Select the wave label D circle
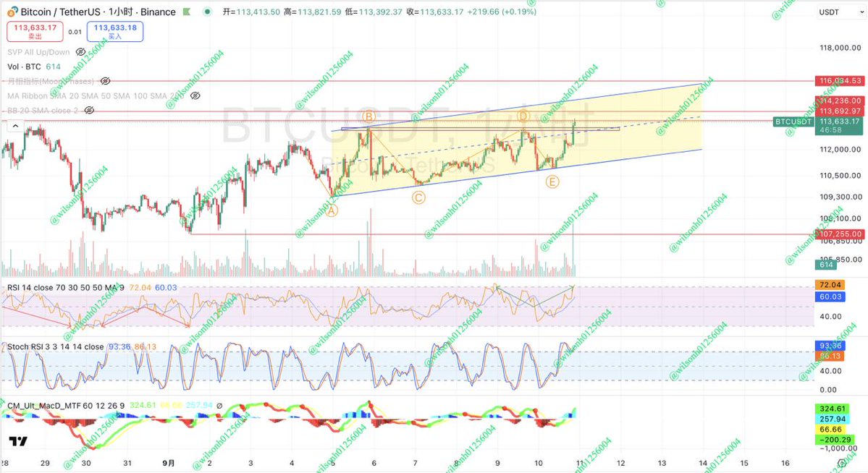Viewport: 868px width, 473px height. pos(523,116)
